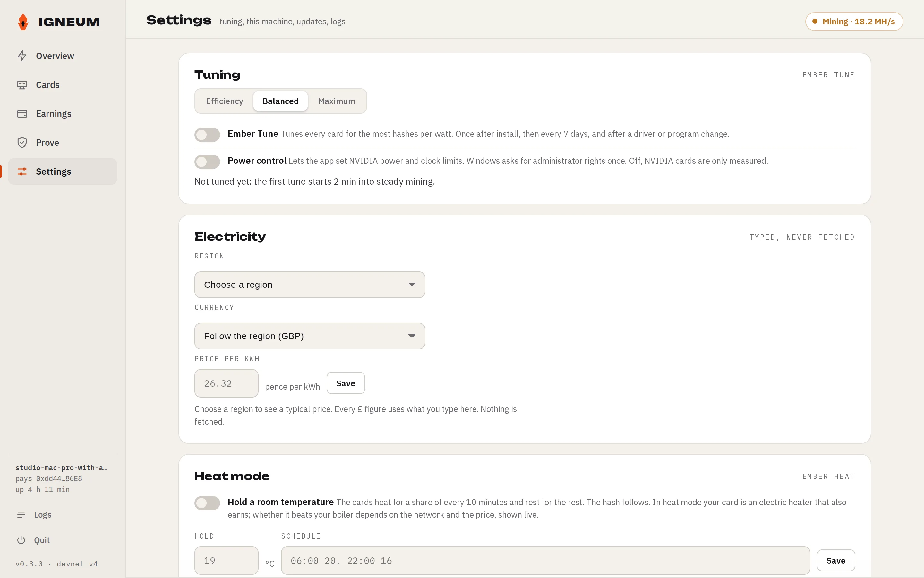Screen dimensions: 924x578
Task: Click the Settings page title
Action: (x=179, y=20)
